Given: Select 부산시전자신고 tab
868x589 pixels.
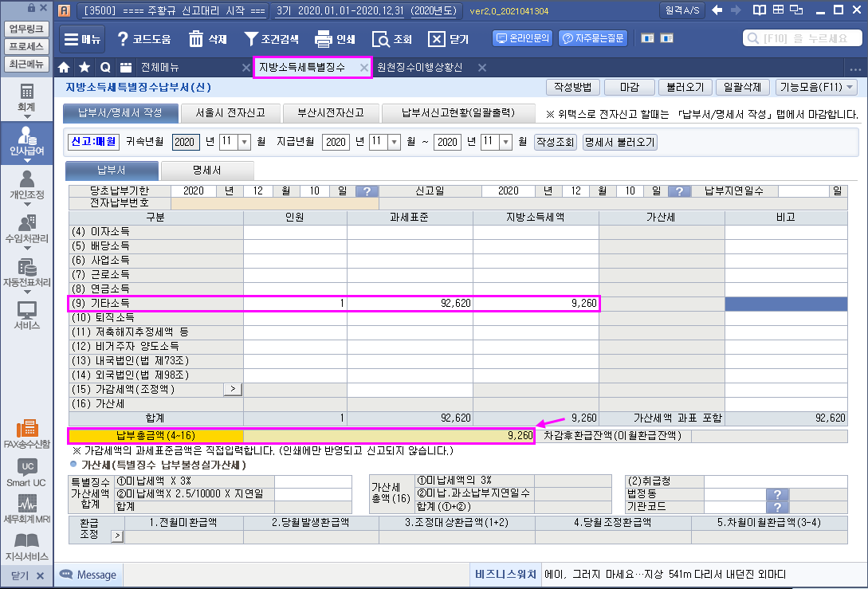Looking at the screenshot, I should 331,113.
